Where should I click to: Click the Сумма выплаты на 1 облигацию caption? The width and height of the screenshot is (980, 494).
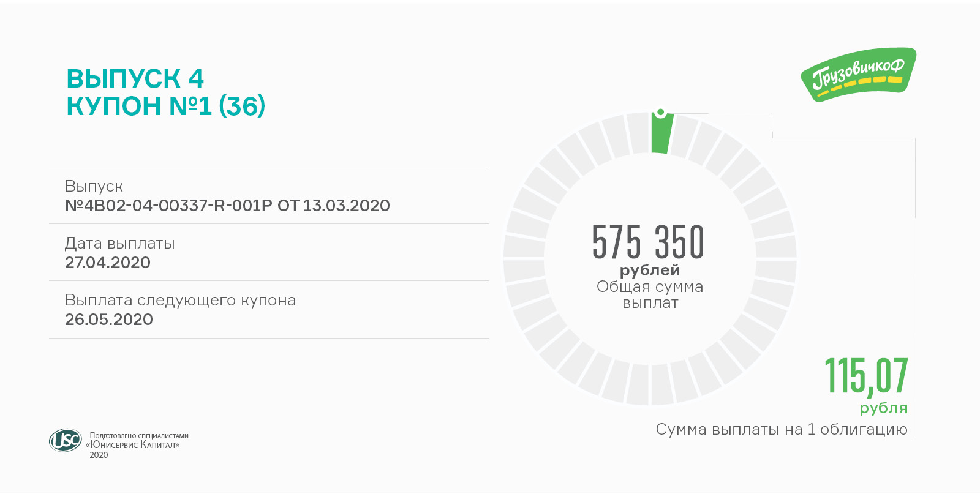782,429
